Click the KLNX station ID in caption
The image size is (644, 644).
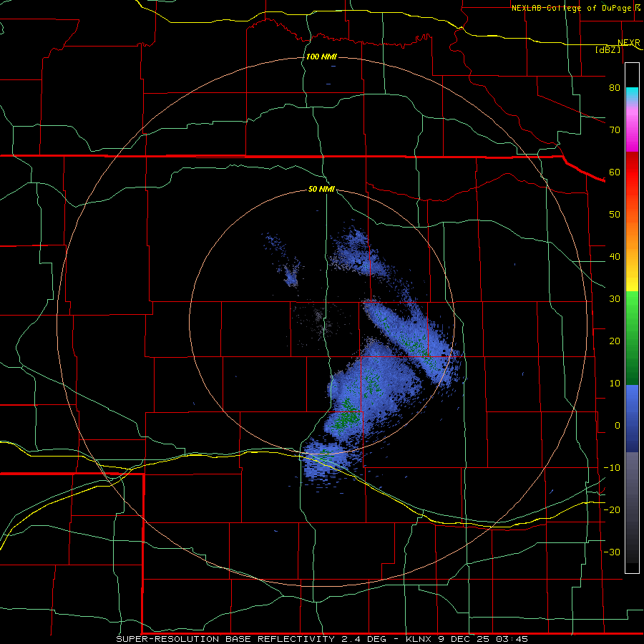(x=419, y=639)
